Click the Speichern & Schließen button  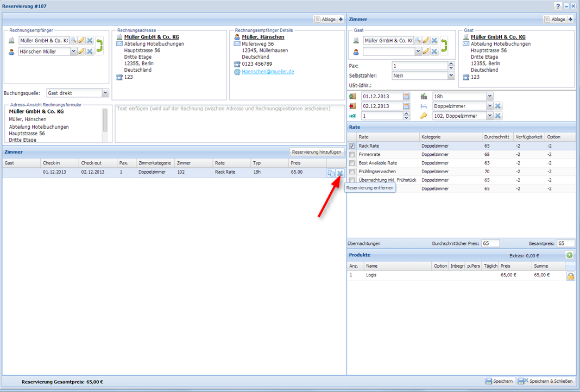(x=545, y=381)
